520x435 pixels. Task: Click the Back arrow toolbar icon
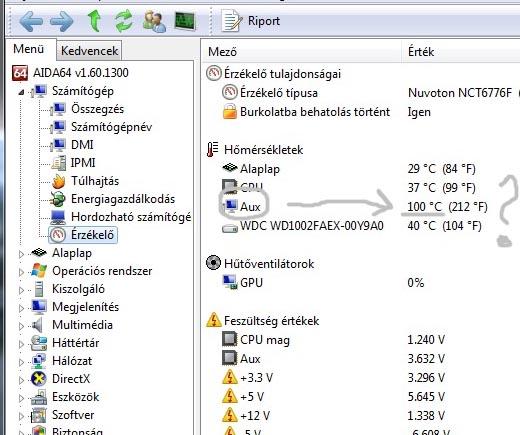pos(31,21)
